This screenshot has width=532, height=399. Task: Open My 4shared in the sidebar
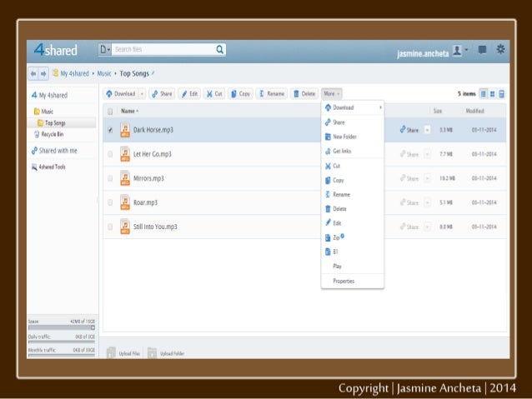(49, 95)
